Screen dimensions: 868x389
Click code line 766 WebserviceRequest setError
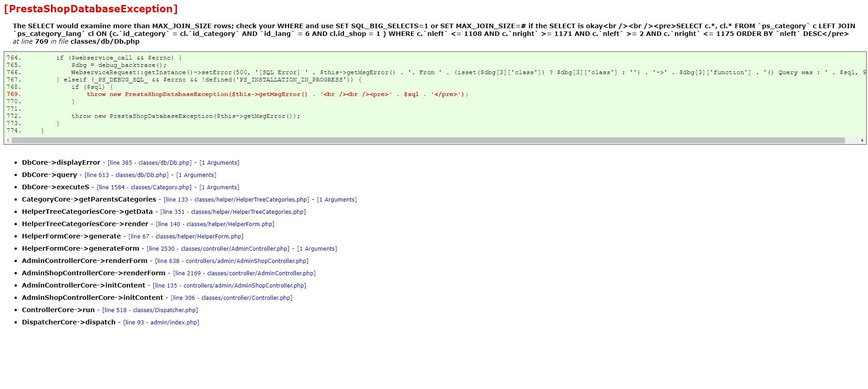[x=469, y=72]
